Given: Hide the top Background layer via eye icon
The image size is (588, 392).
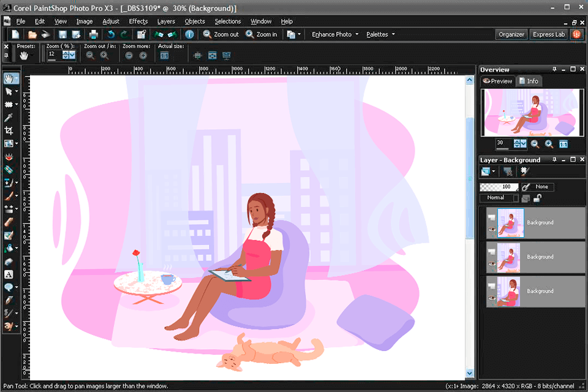Looking at the screenshot, I should tap(491, 230).
